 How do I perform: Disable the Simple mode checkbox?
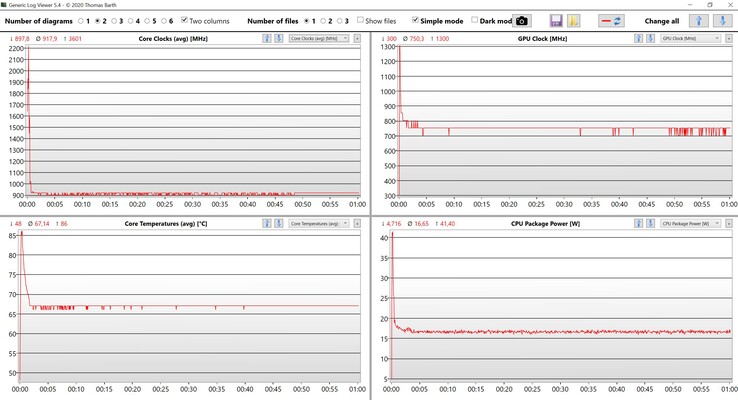coord(416,20)
